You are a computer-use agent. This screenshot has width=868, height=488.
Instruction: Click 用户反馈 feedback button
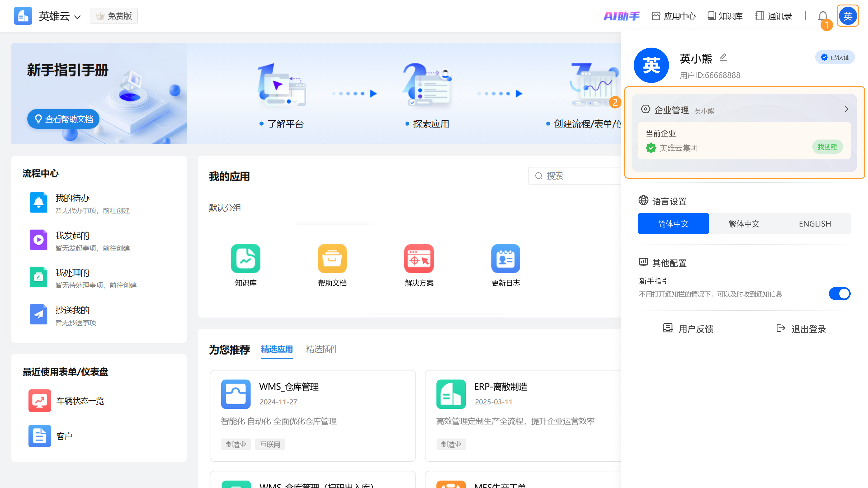coord(688,329)
